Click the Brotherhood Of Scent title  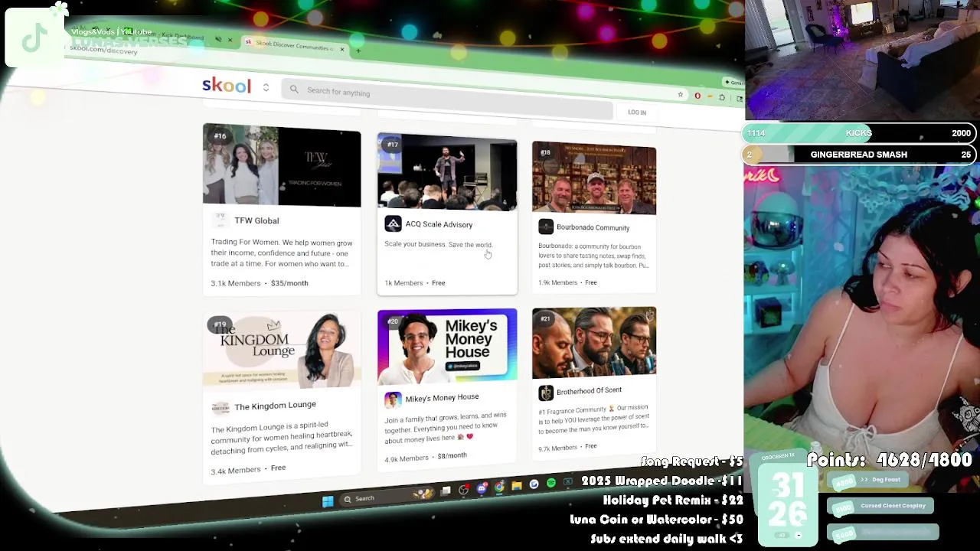pos(589,391)
